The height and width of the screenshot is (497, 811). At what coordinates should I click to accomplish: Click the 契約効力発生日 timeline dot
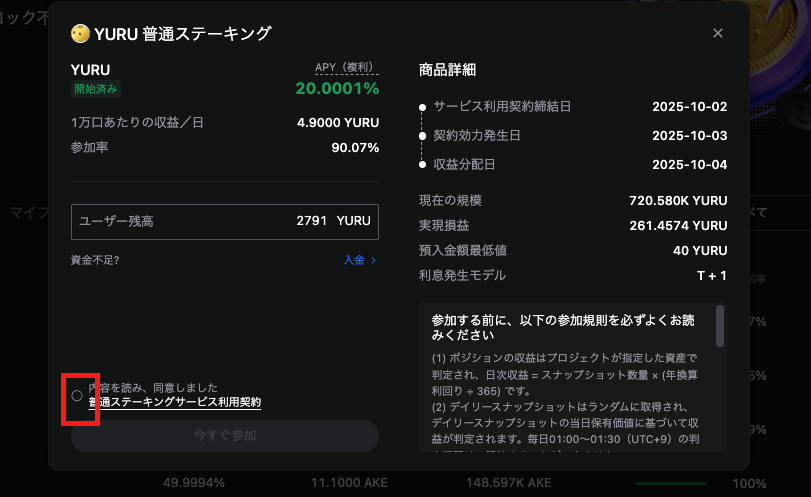click(x=423, y=135)
